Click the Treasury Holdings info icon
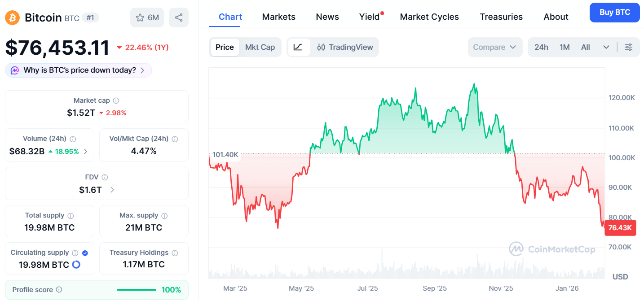 click(x=175, y=253)
